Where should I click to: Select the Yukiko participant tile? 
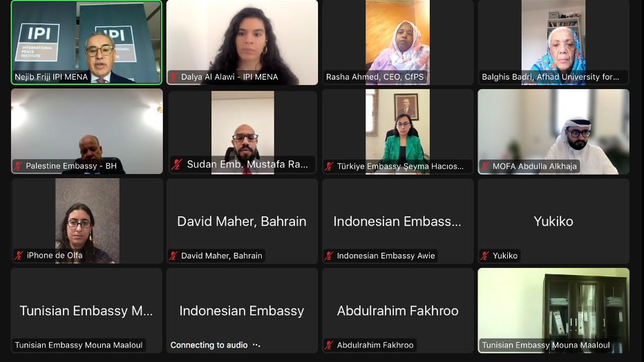point(553,221)
